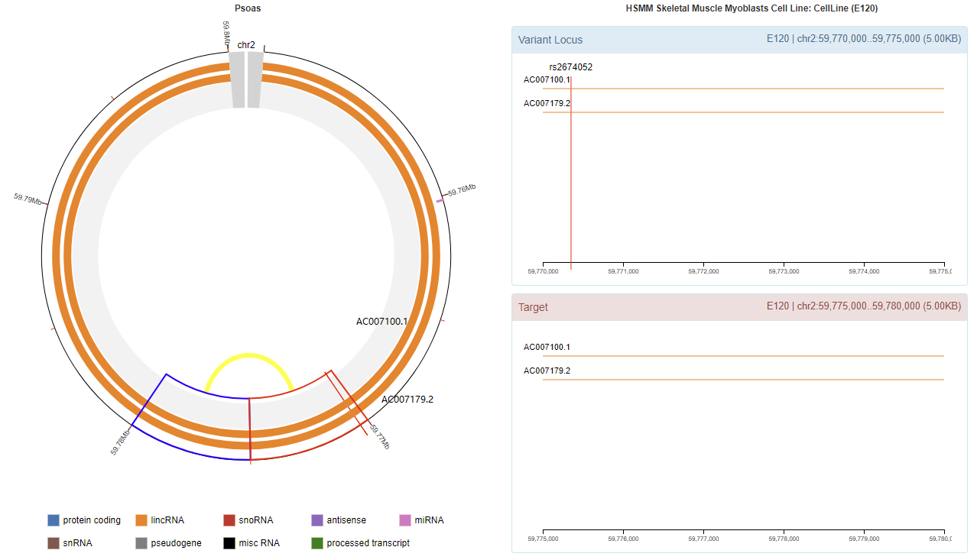Click the 59,777,000 axis tick in Target panel
977x560 pixels.
(703, 539)
